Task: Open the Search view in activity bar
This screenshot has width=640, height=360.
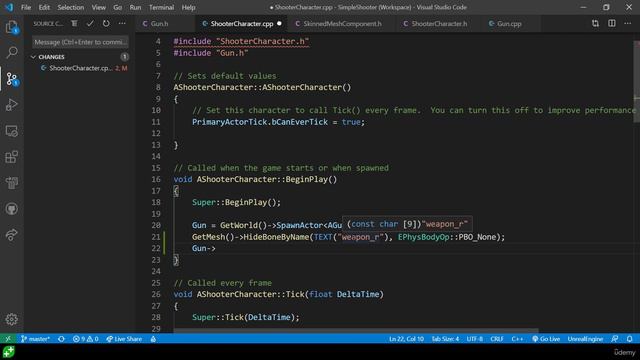Action: coord(11,52)
